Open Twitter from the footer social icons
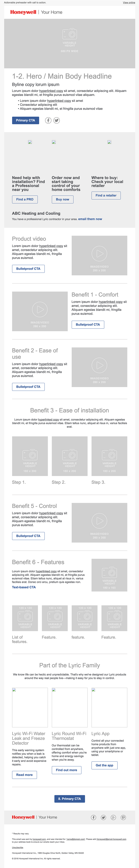 [103, 817]
